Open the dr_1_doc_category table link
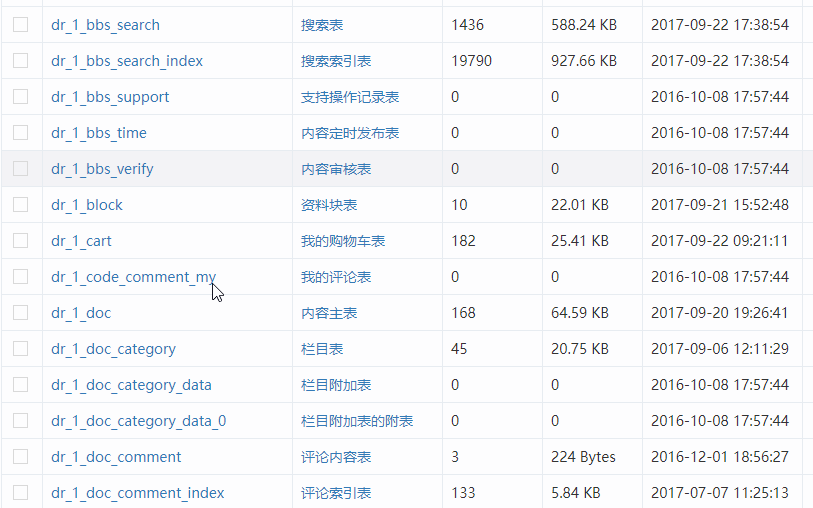This screenshot has height=508, width=813. click(x=113, y=349)
